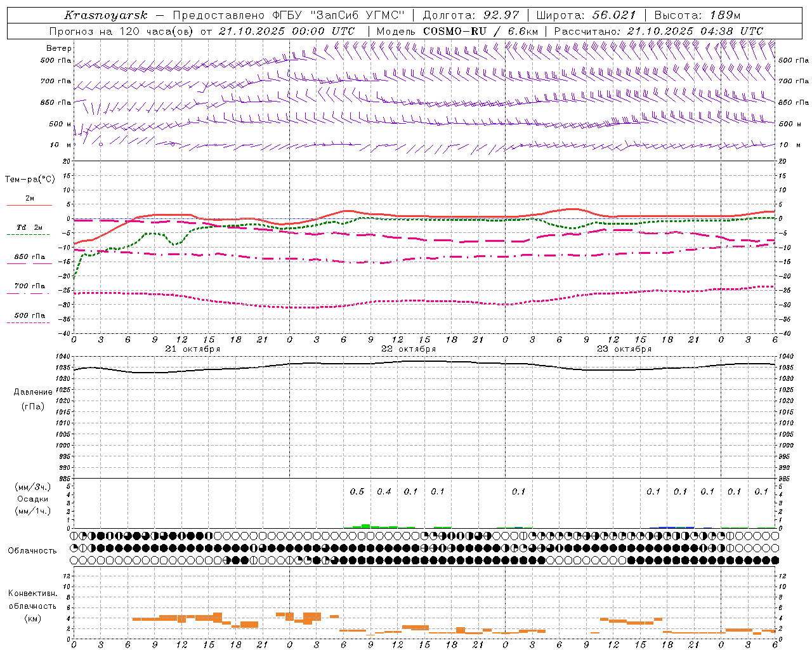Image resolution: width=812 pixels, height=650 pixels.
Task: Click the Krasnoyarsk station title
Action: click(x=105, y=15)
